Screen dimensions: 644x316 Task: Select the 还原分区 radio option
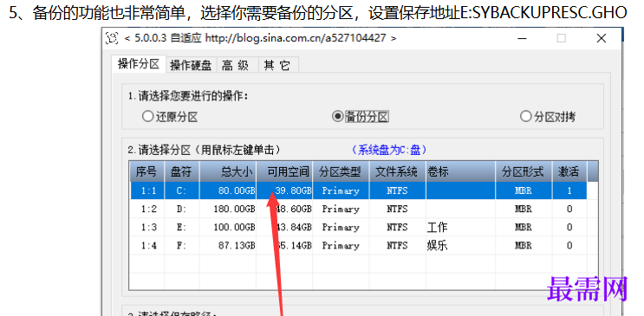tap(170, 117)
